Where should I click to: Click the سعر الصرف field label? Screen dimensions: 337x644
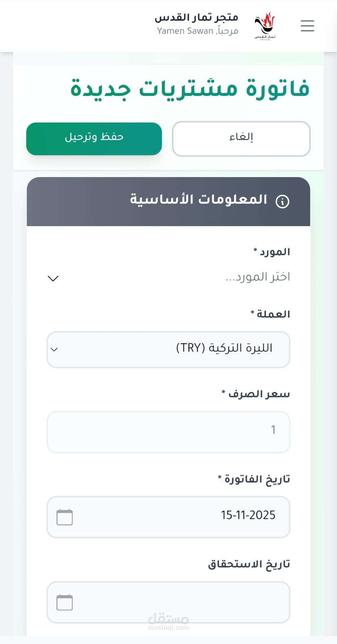point(256,394)
